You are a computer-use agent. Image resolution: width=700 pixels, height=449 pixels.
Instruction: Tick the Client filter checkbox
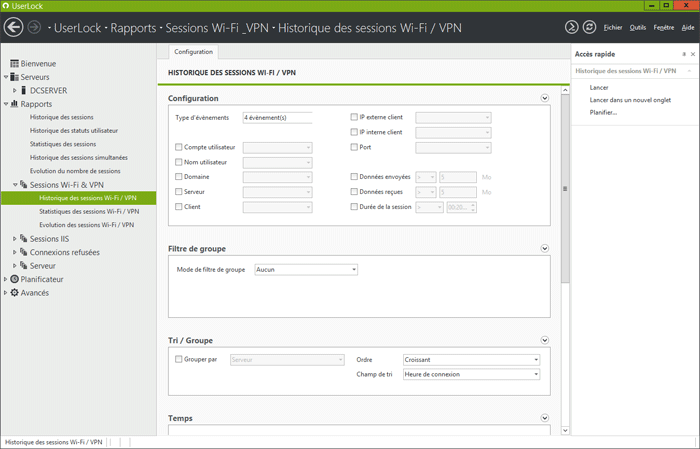(x=179, y=207)
